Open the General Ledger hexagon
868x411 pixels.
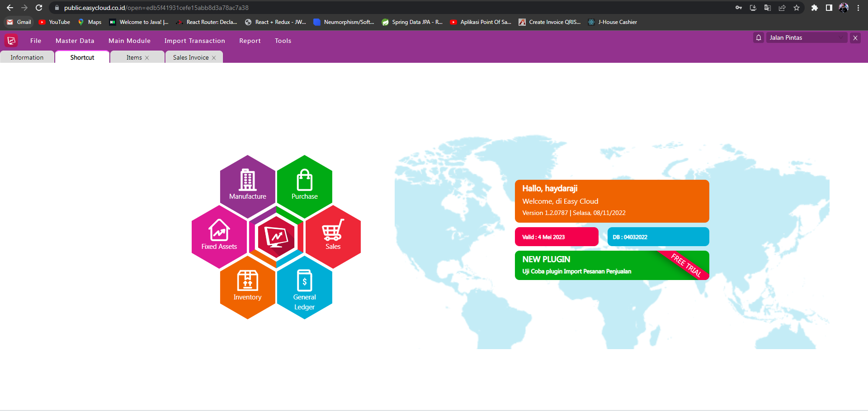coord(304,288)
